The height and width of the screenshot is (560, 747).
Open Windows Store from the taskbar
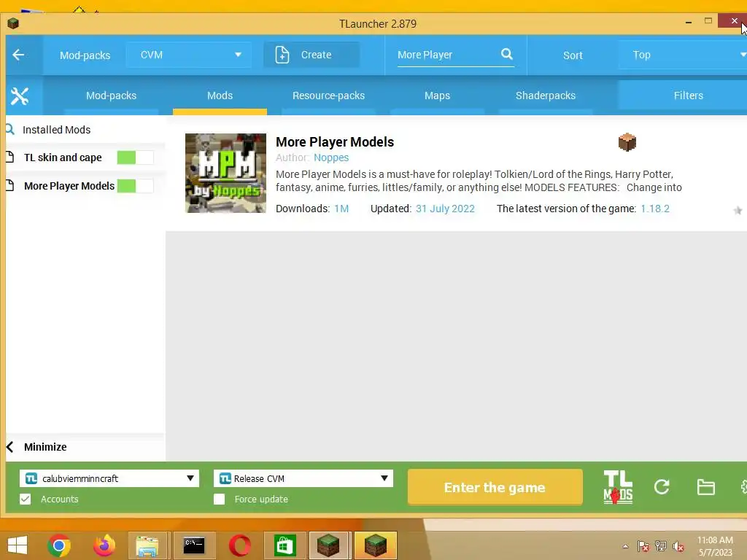coord(285,545)
